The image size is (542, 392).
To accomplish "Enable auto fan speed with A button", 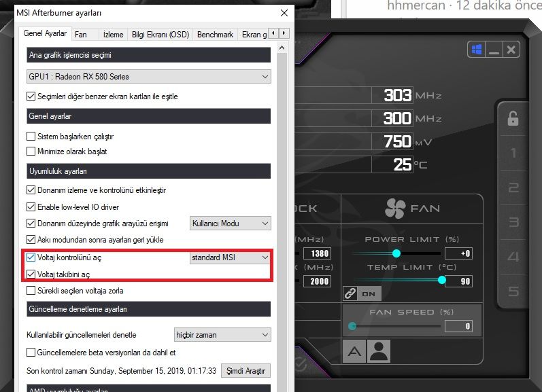I will point(354,352).
